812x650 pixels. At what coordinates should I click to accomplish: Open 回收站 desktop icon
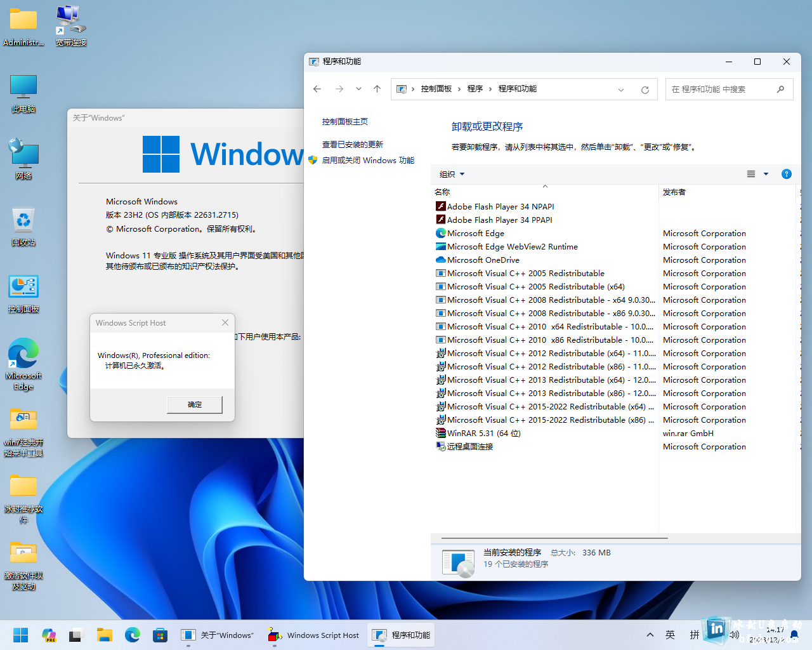(23, 227)
